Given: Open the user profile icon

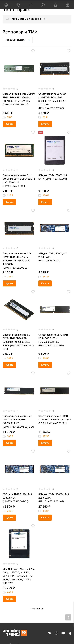Looking at the screenshot, I should (55, 5).
